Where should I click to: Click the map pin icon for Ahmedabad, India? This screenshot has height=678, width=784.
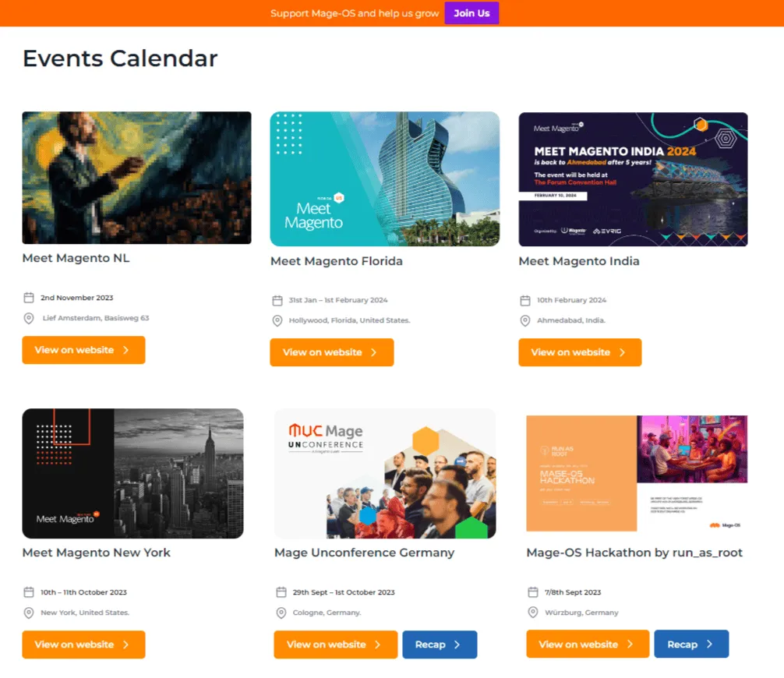[525, 320]
